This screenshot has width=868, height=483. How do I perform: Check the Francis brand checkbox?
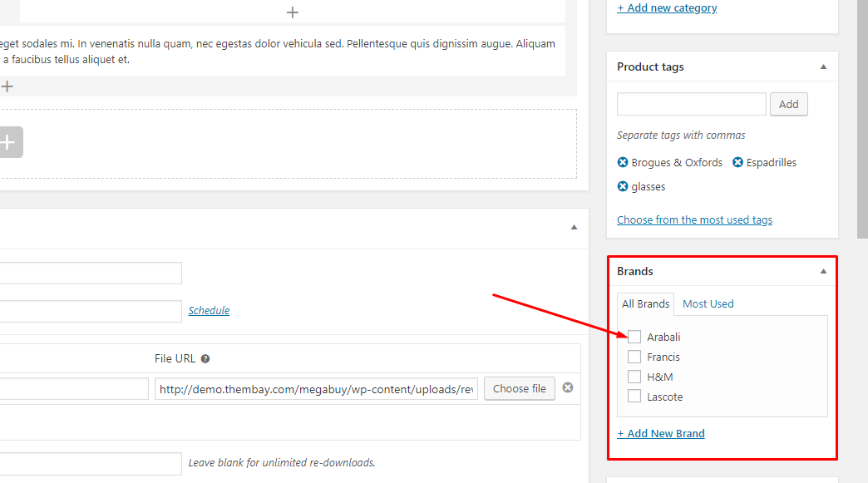[634, 357]
